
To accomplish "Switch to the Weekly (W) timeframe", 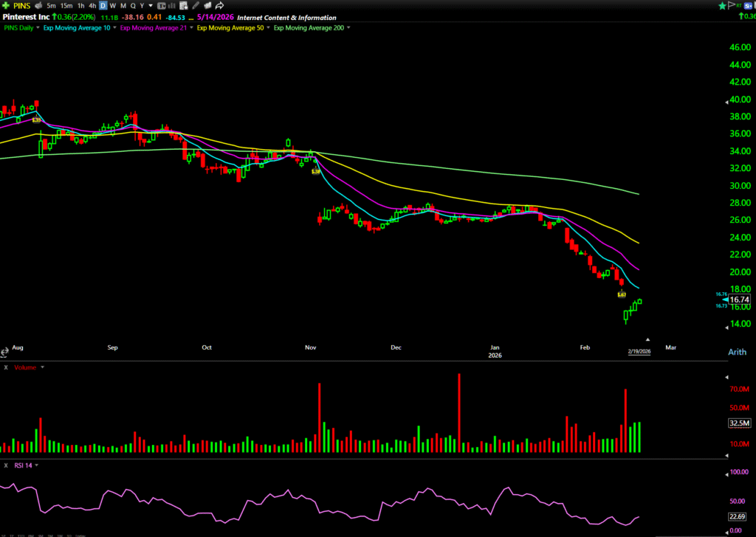I will [113, 6].
